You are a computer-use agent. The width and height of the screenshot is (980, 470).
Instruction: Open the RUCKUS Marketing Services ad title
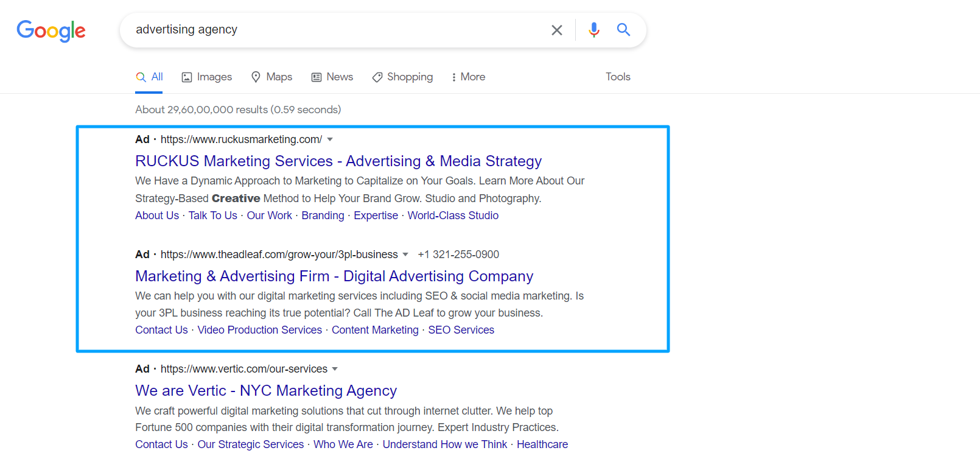pos(338,161)
